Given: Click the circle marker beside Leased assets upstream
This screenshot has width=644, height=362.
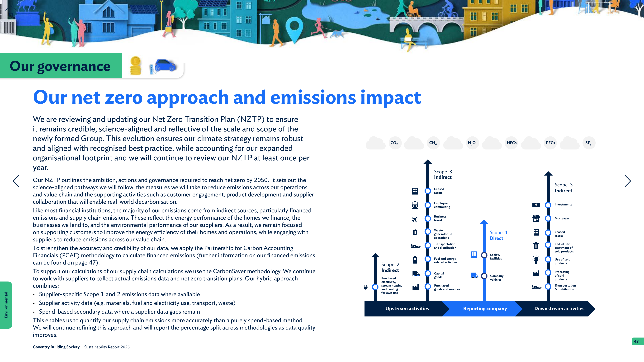Looking at the screenshot, I should [x=428, y=191].
